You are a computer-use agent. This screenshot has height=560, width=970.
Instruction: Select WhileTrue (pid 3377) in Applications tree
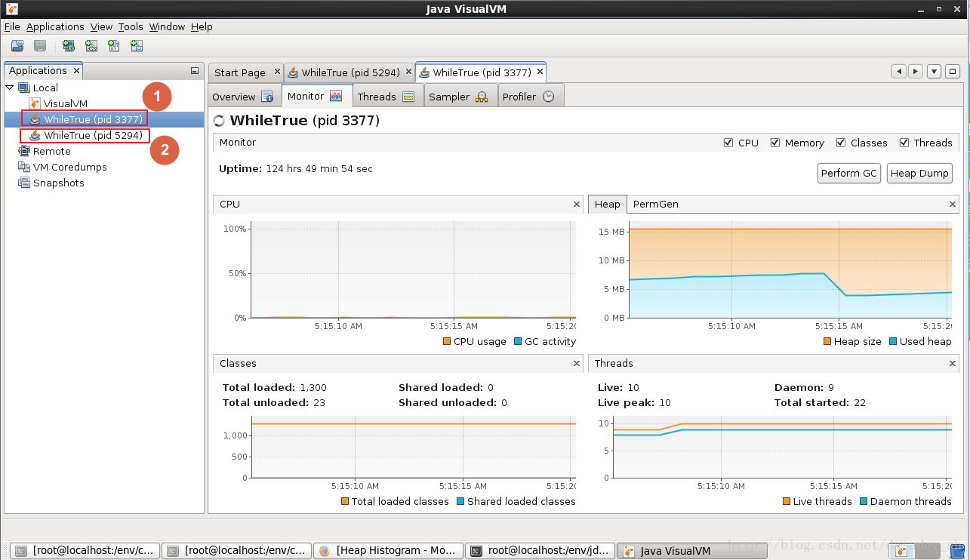tap(93, 119)
